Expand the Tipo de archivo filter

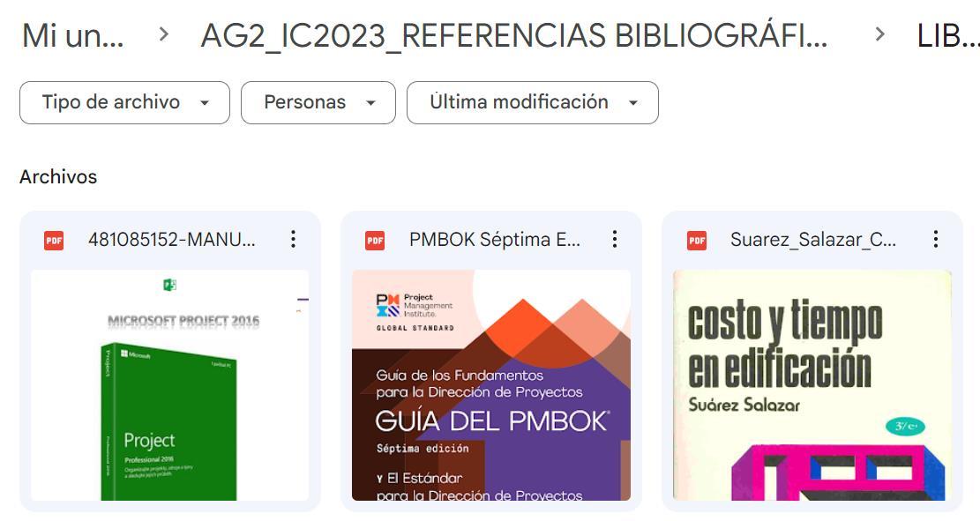125,102
